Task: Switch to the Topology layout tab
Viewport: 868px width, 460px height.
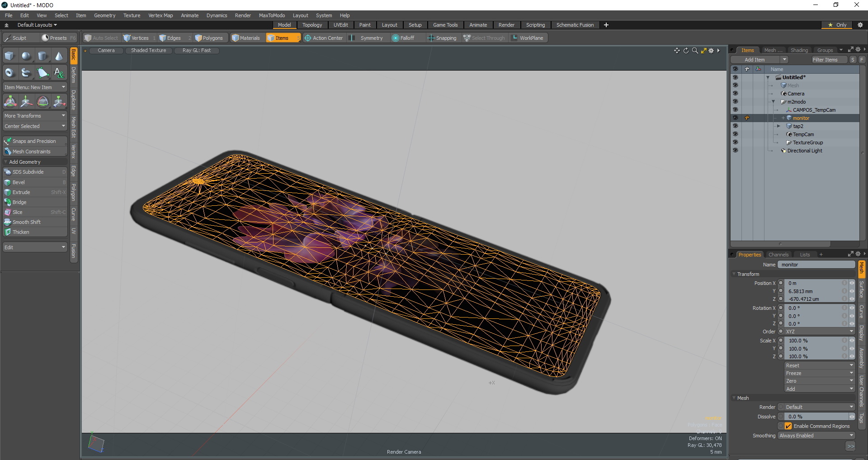Action: [x=312, y=25]
